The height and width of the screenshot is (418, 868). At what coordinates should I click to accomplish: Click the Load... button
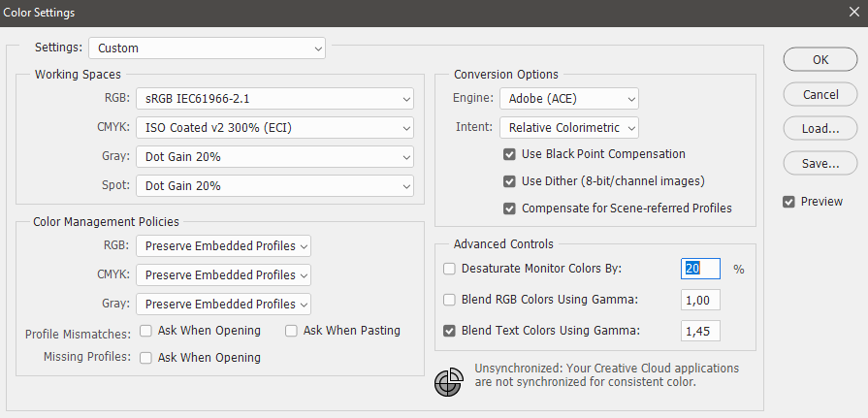(x=820, y=128)
